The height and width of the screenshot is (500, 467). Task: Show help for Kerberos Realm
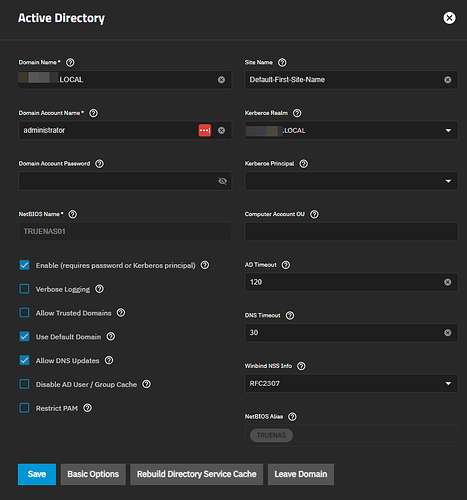[297, 113]
